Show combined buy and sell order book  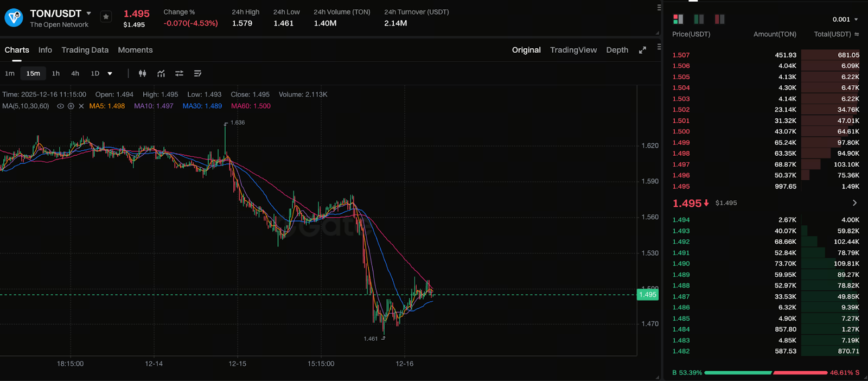[678, 19]
